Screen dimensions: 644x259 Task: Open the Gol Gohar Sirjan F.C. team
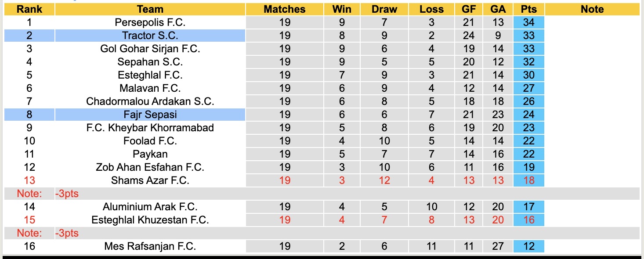[150, 49]
